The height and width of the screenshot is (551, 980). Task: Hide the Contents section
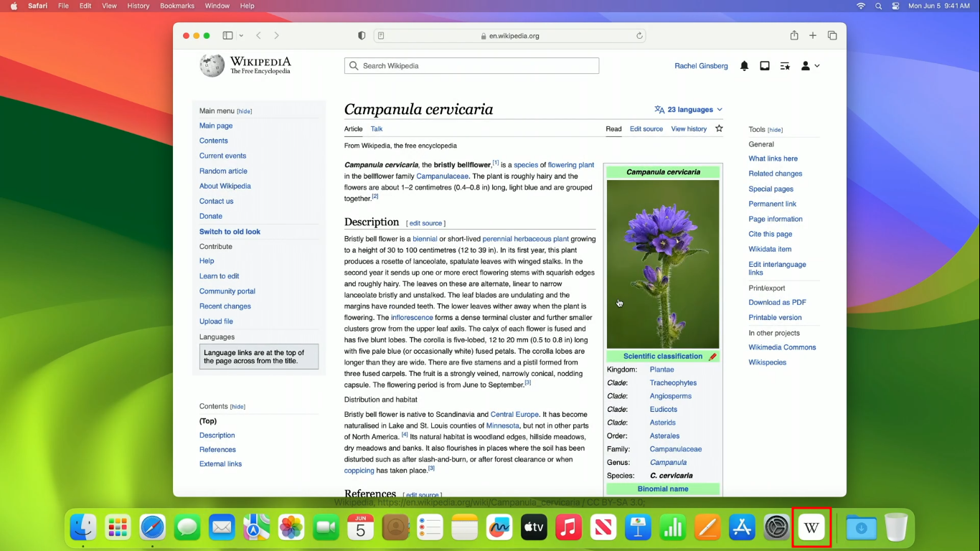point(237,407)
